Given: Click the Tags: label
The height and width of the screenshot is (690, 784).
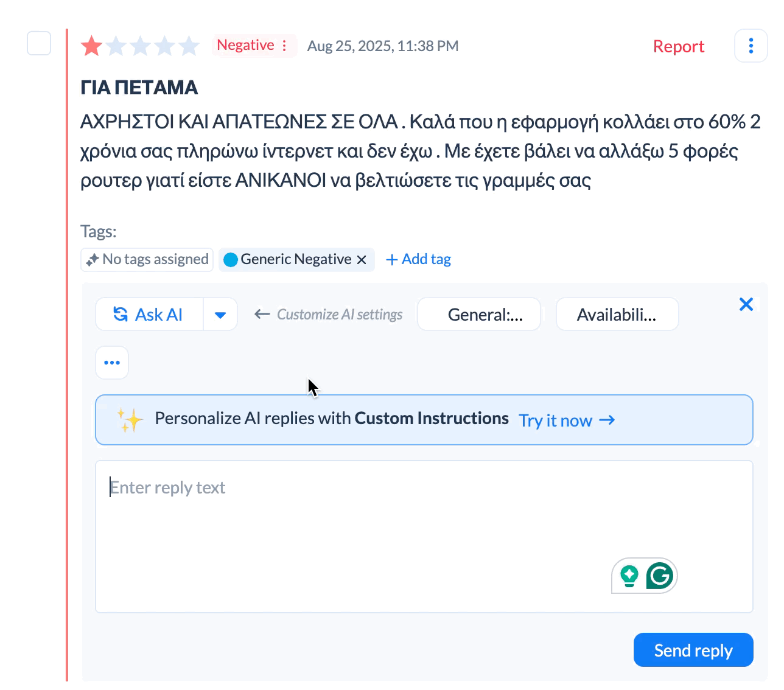Looking at the screenshot, I should point(98,231).
